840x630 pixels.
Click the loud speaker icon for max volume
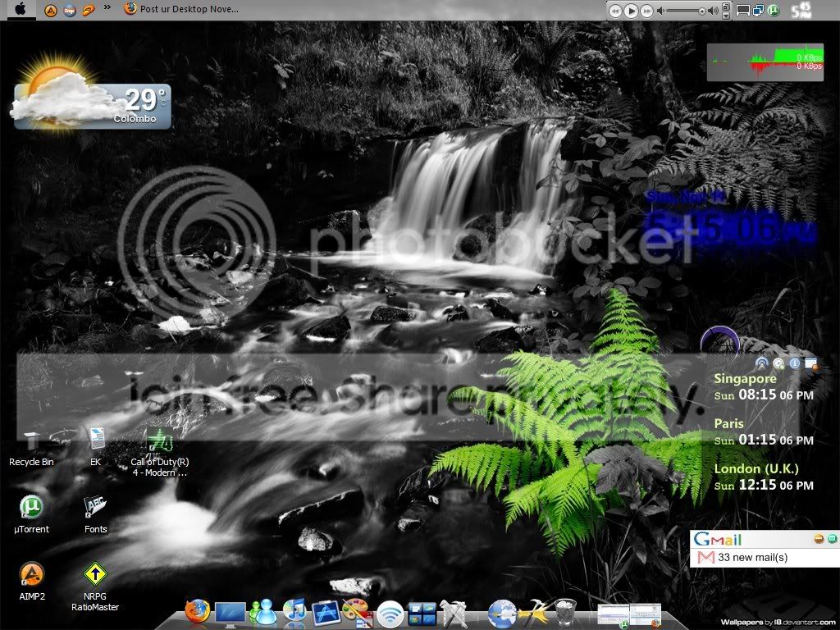pos(713,11)
